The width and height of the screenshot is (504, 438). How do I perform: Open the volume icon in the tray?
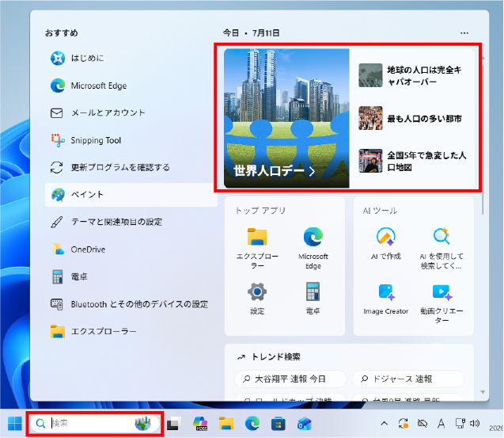pos(475,424)
